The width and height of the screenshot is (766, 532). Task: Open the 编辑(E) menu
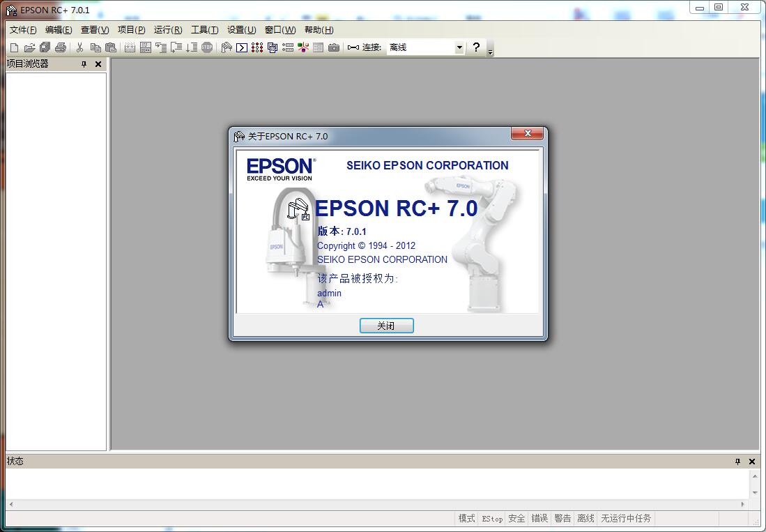click(59, 30)
